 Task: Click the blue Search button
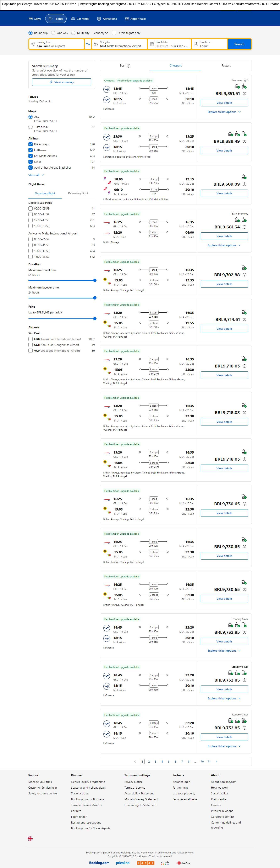tap(239, 44)
